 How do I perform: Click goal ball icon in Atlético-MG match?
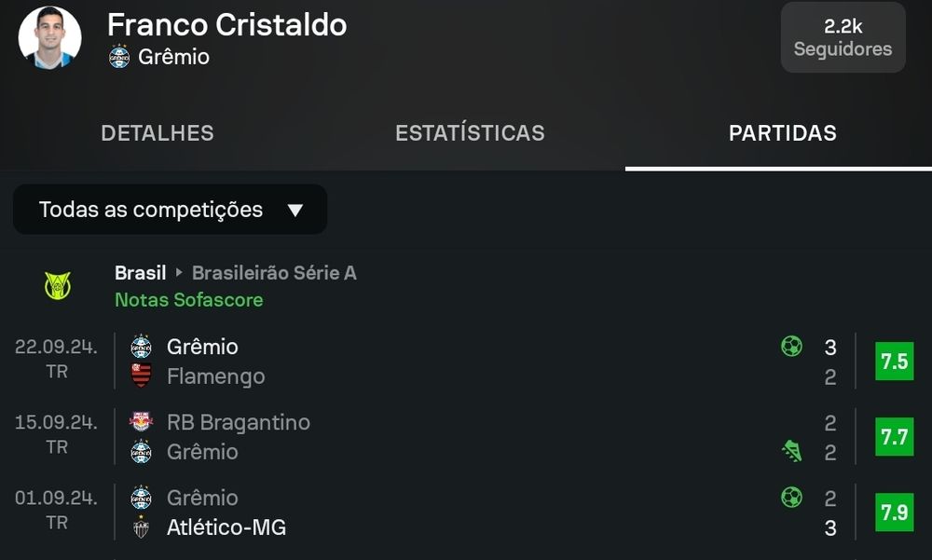coord(791,498)
